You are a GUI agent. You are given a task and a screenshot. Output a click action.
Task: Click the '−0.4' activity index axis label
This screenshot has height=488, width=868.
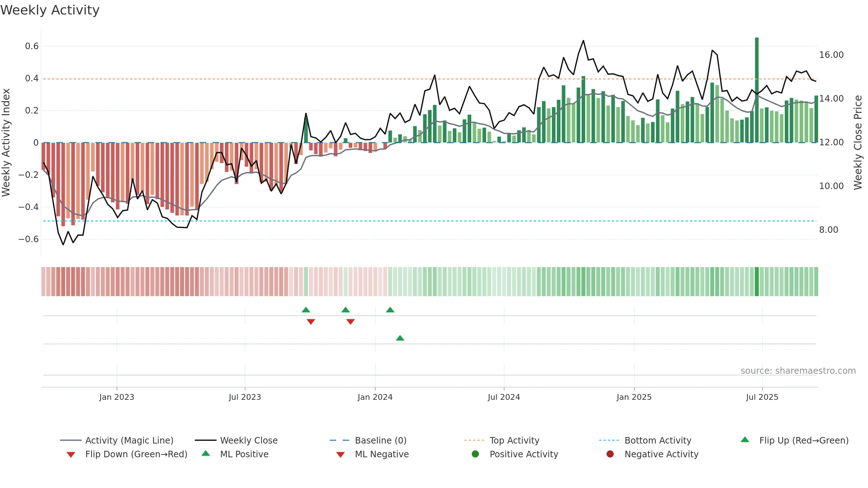(x=29, y=207)
